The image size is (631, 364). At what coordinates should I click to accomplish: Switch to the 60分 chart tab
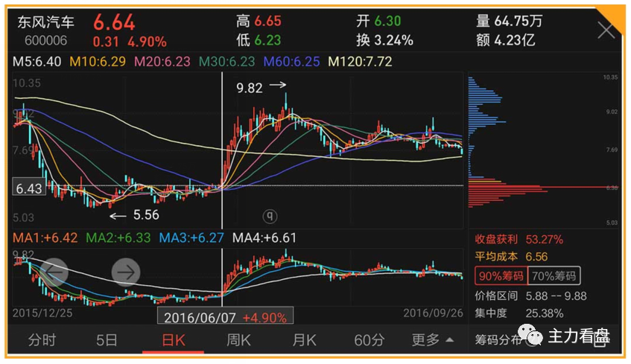point(369,340)
